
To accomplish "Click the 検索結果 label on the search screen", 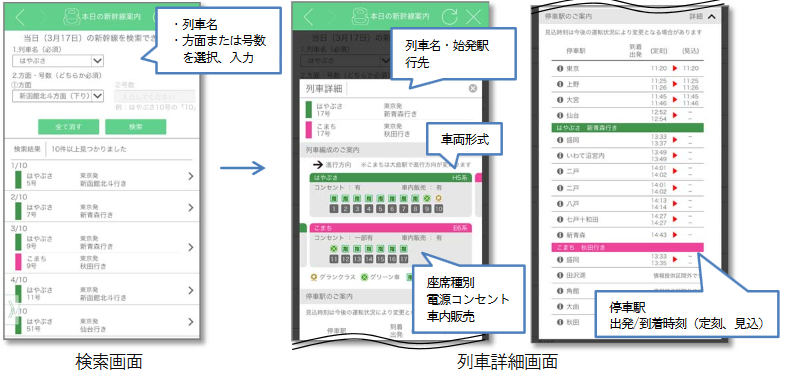I will pos(27,149).
